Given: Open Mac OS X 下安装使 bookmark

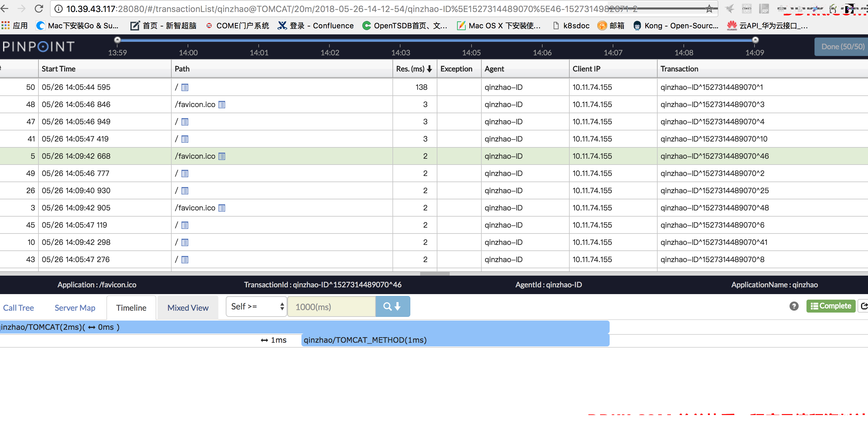Looking at the screenshot, I should point(498,26).
